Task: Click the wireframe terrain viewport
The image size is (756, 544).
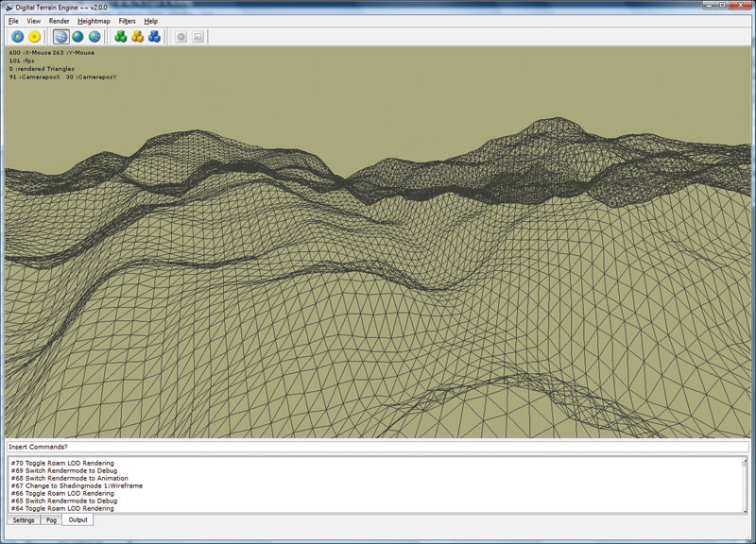Action: [377, 243]
